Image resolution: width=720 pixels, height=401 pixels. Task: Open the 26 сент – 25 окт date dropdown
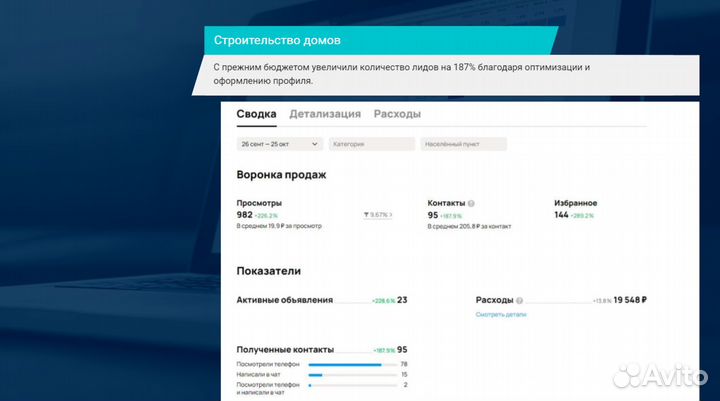coord(280,144)
